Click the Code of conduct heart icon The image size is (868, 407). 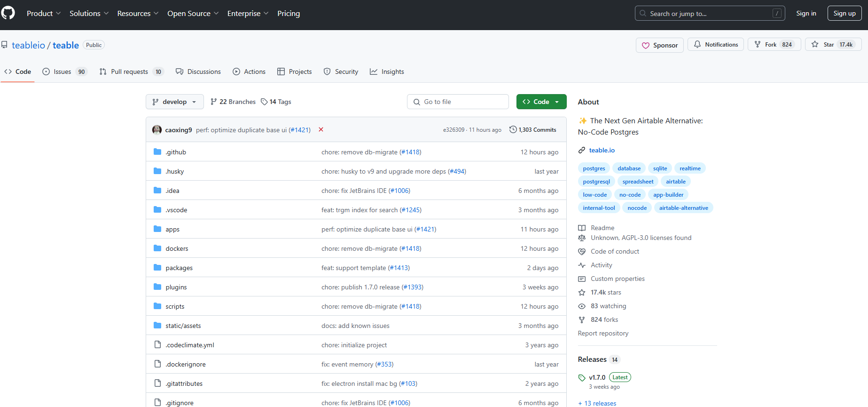[582, 251]
